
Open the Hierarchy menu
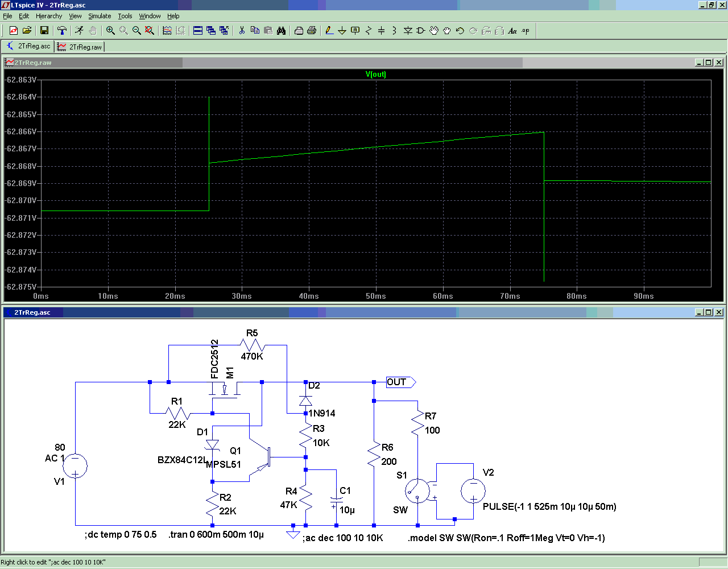pyautogui.click(x=49, y=16)
